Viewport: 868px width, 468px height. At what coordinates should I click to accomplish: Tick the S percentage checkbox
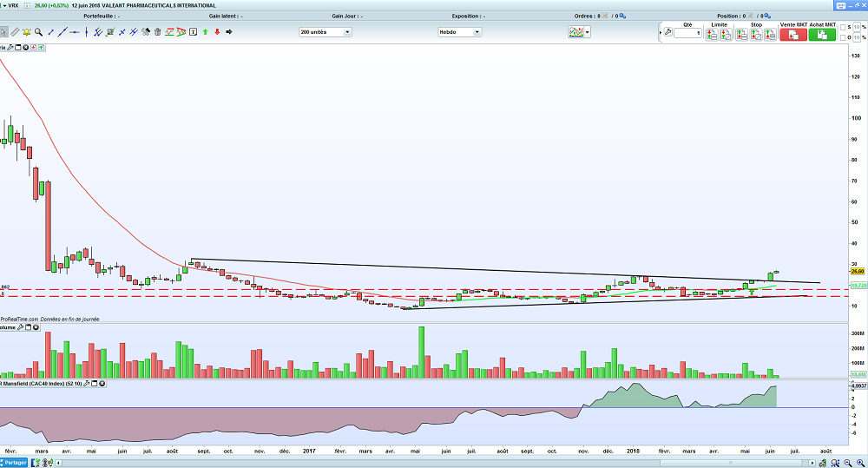(x=843, y=27)
